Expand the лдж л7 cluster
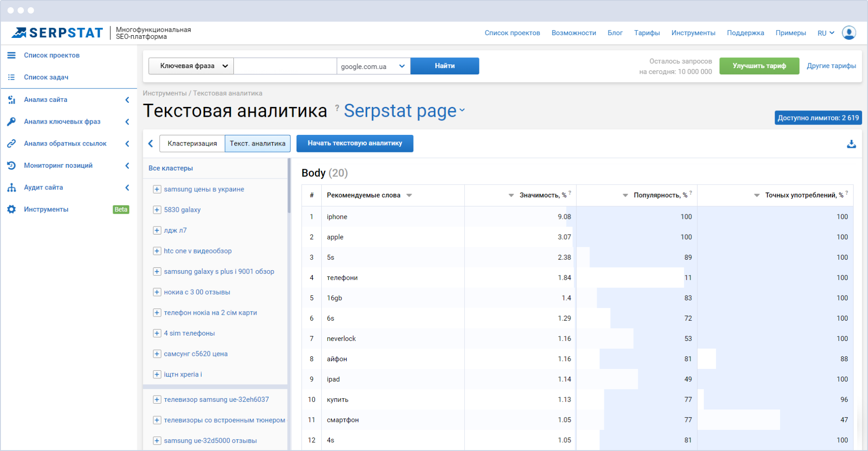The width and height of the screenshot is (868, 451). click(x=157, y=230)
